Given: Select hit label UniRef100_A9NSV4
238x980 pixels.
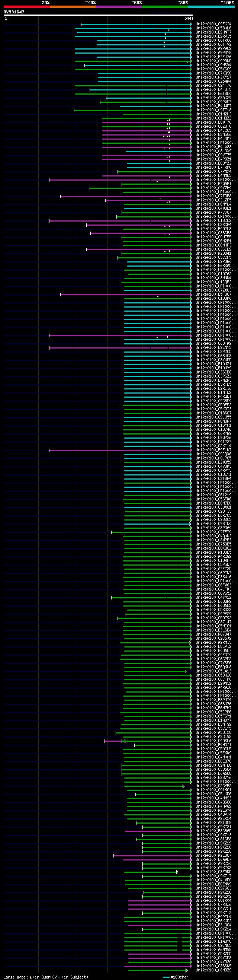Looking at the screenshot, I should (213, 65).
